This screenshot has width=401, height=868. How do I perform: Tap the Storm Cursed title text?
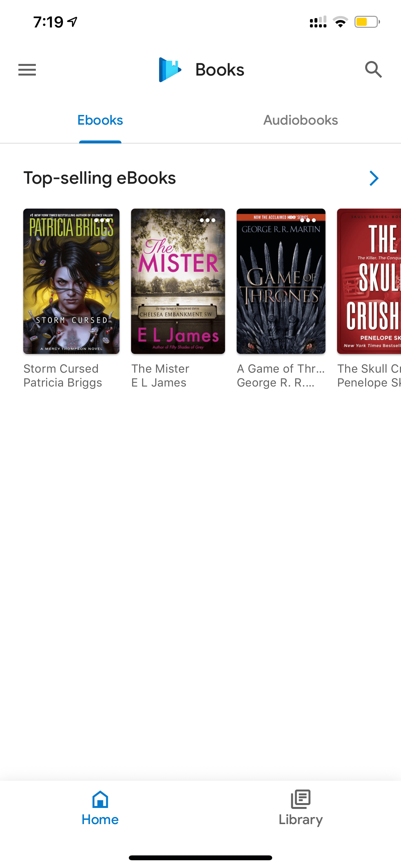61,369
